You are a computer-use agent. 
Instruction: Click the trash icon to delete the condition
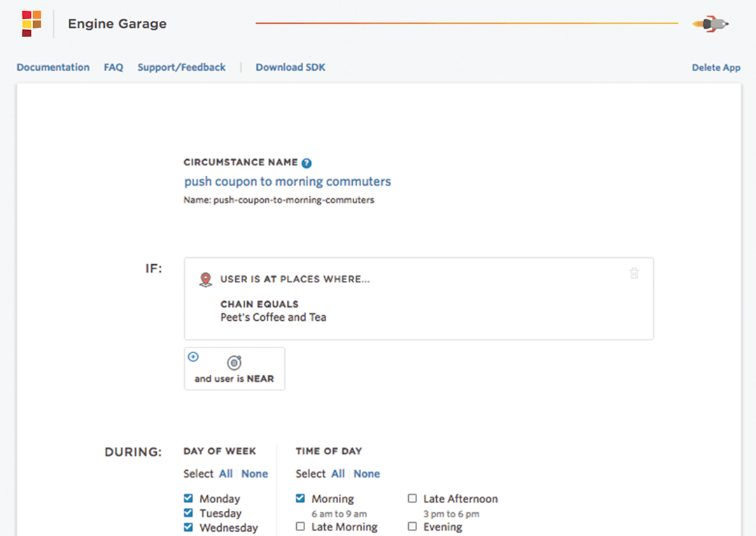tap(634, 273)
